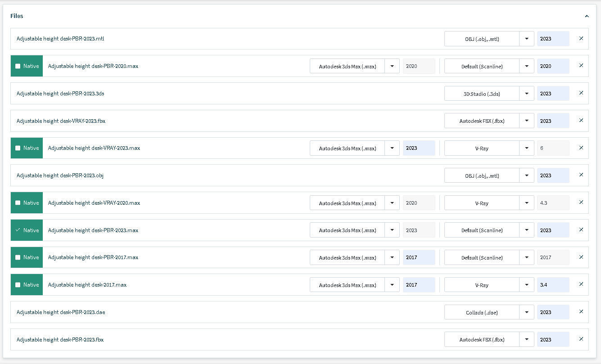Remove the Adjustable height desk-VRAY-2020.max file

[581, 202]
